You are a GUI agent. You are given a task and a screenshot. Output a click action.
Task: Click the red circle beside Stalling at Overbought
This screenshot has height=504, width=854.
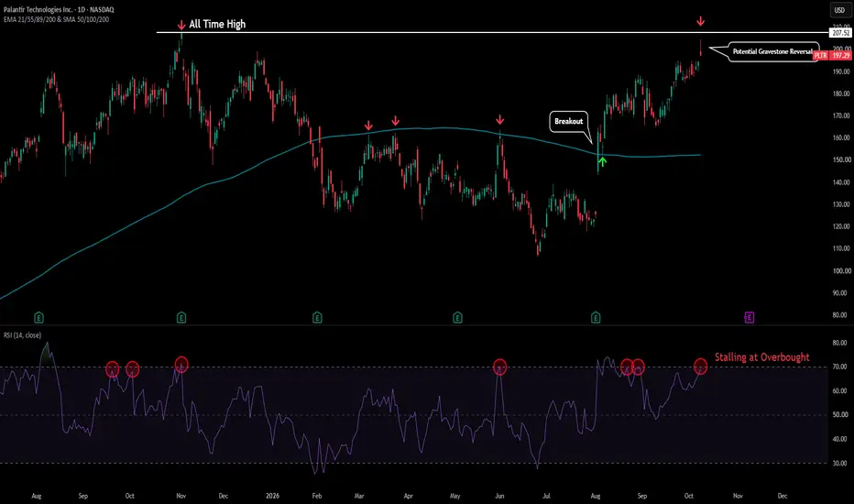point(700,367)
